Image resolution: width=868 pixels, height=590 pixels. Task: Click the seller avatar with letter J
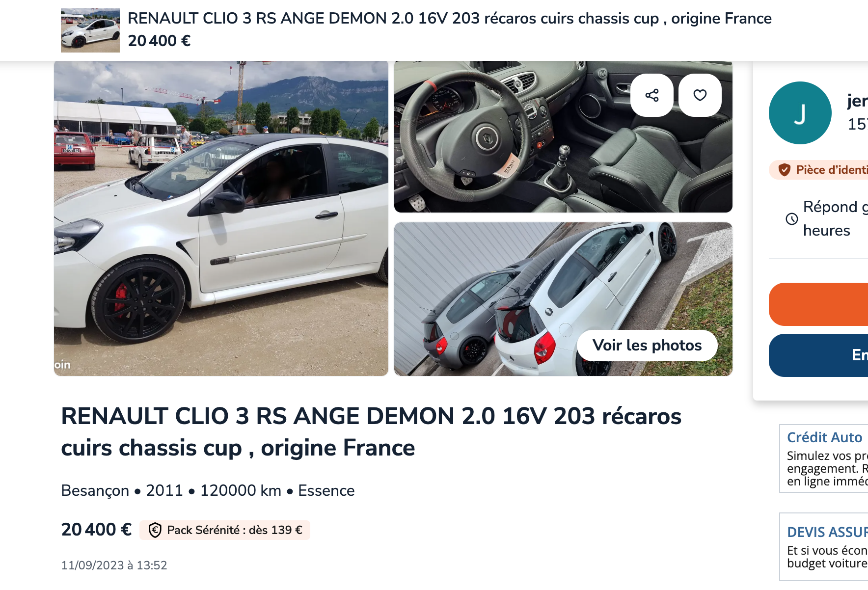(800, 113)
